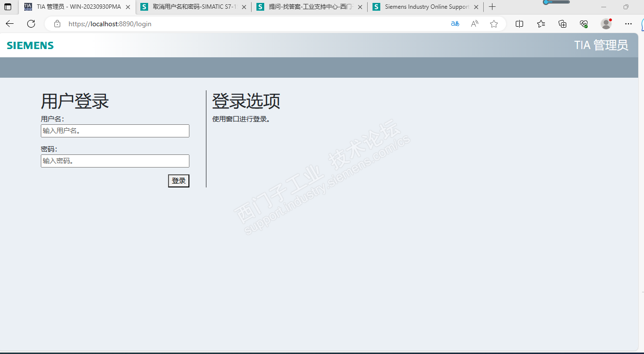This screenshot has height=354, width=644.
Task: Click the 登录选项 heading
Action: [246, 101]
